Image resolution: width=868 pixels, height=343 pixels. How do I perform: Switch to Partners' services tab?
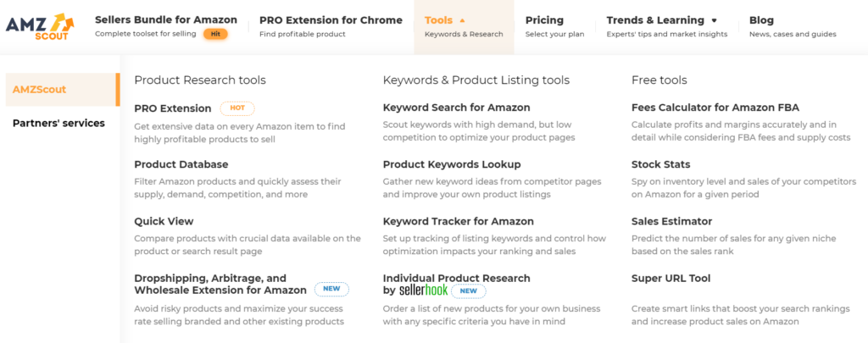pyautogui.click(x=58, y=123)
